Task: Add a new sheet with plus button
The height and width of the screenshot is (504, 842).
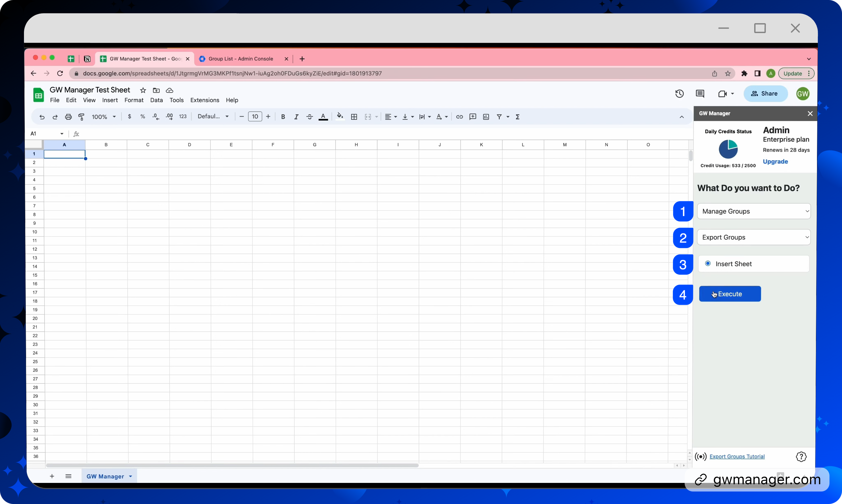Action: [x=52, y=476]
